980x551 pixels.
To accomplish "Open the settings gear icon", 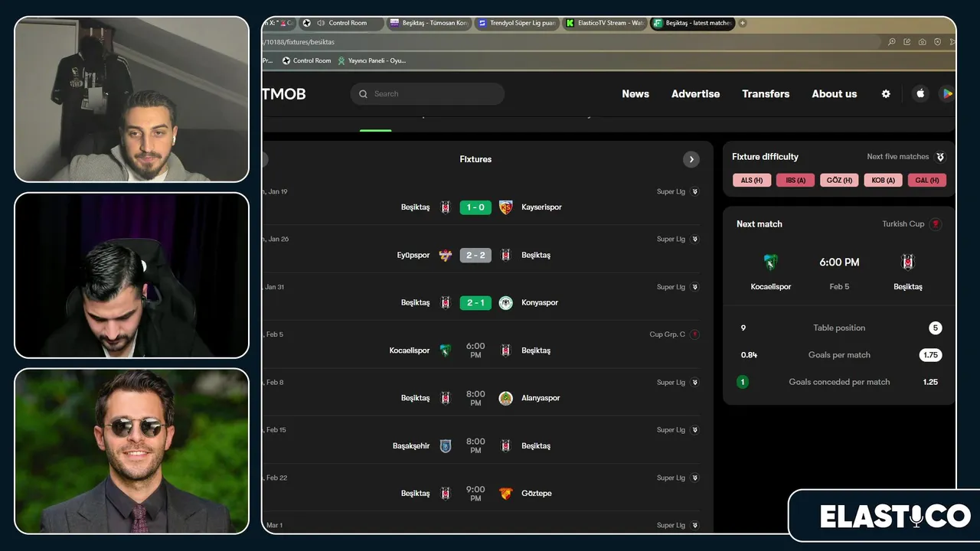I will (886, 94).
